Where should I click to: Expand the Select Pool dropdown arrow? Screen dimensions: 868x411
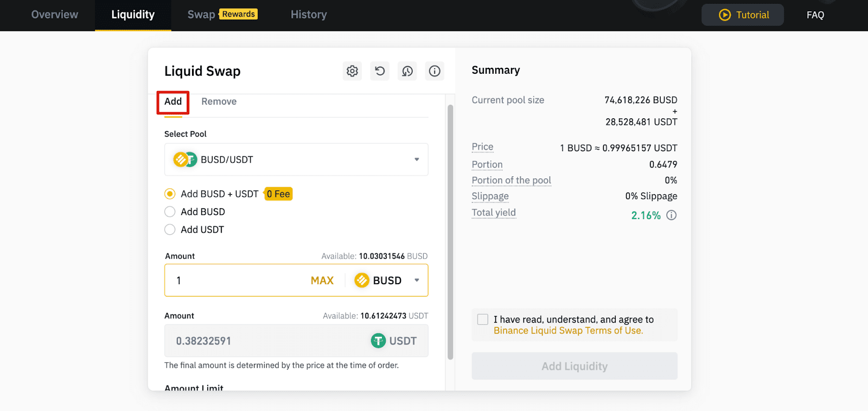(417, 159)
